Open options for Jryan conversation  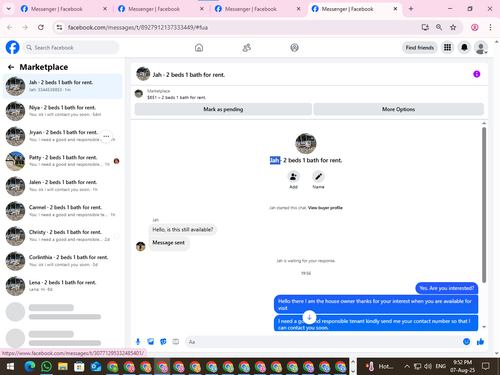[106, 136]
